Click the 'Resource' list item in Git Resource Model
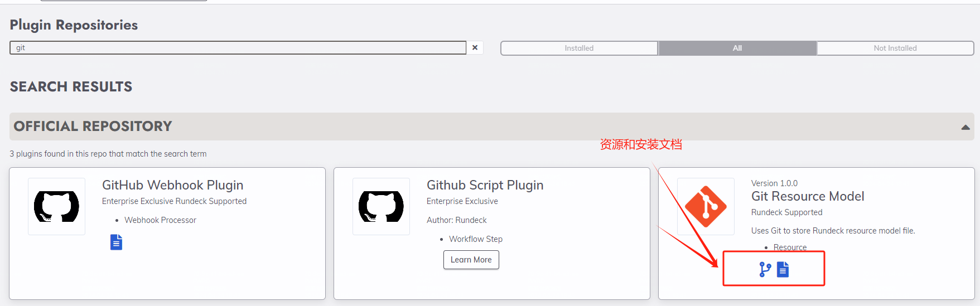 (790, 247)
